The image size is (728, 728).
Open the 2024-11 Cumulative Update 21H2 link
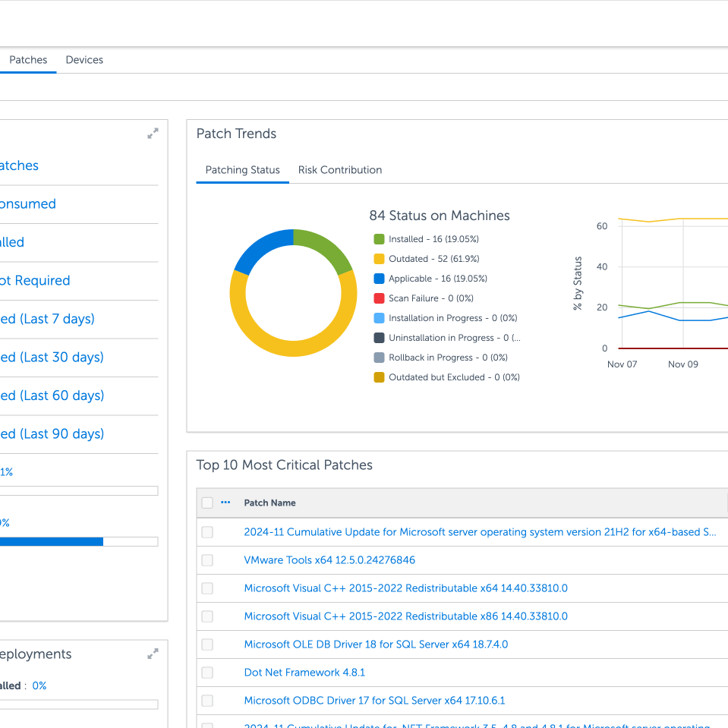tap(480, 532)
